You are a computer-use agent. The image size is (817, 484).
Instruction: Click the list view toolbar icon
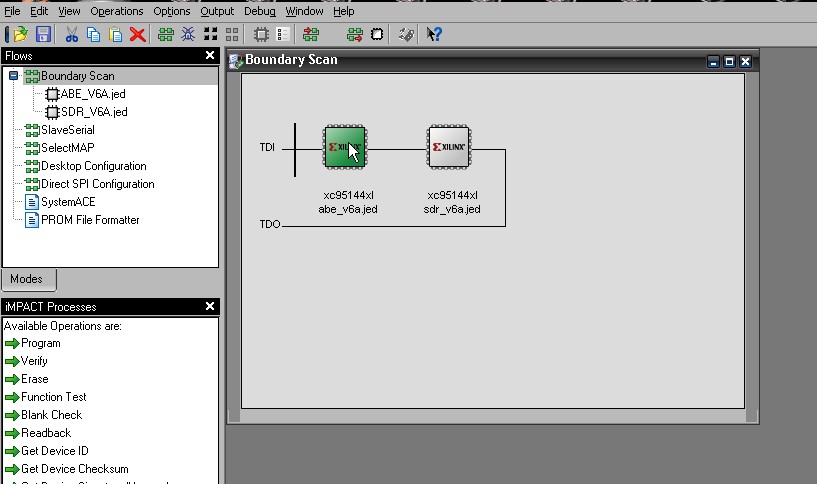pyautogui.click(x=282, y=34)
